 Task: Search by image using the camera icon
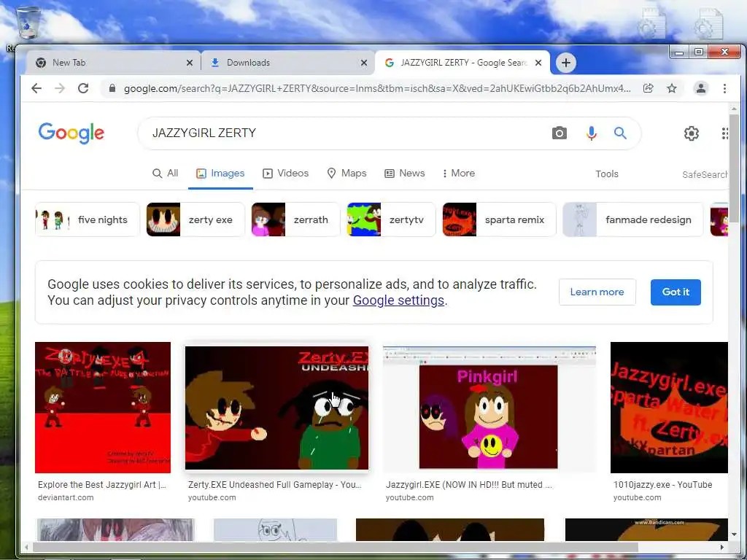[x=560, y=133]
